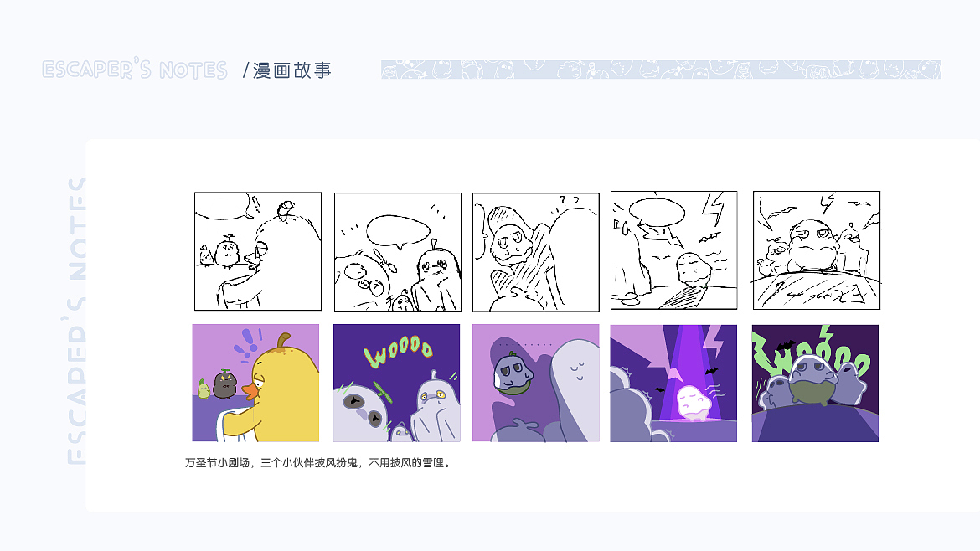
Task: Select the fifth sketch panel with three ghosts on hill
Action: point(817,250)
